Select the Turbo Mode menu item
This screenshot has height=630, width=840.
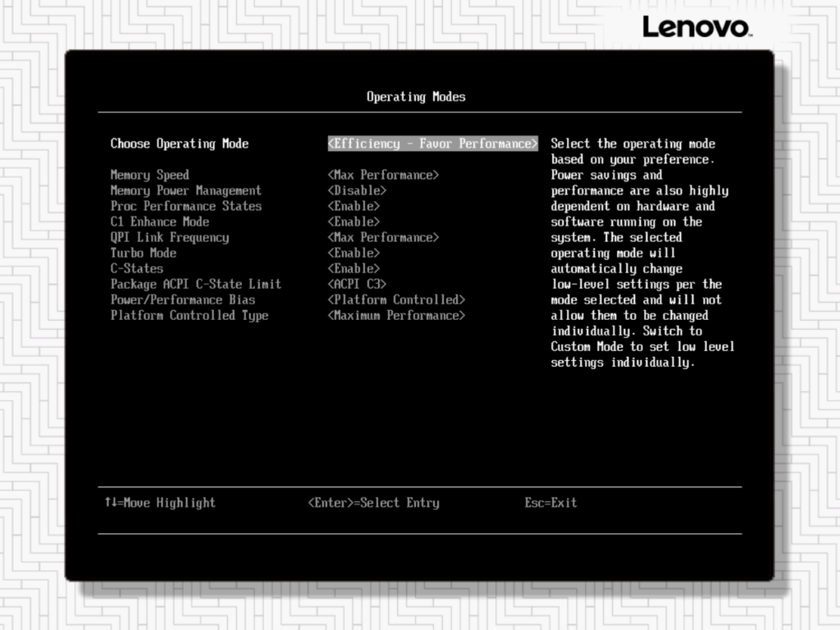144,253
